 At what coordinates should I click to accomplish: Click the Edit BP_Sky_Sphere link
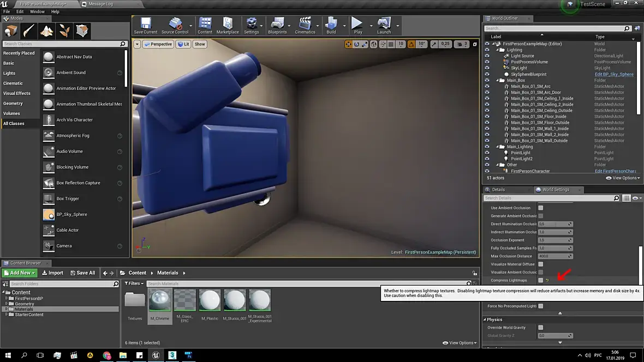pos(614,74)
